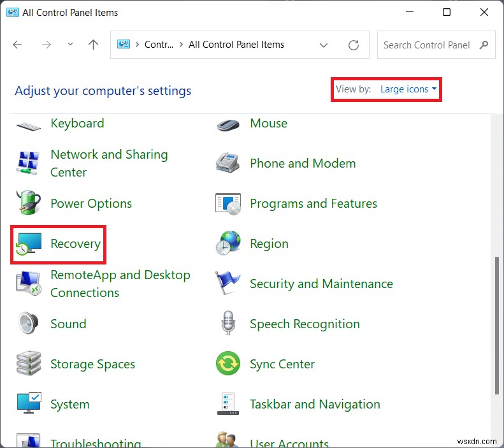Screen dimensions: 504x448
Task: Click the Power Options battery icon
Action: click(29, 204)
